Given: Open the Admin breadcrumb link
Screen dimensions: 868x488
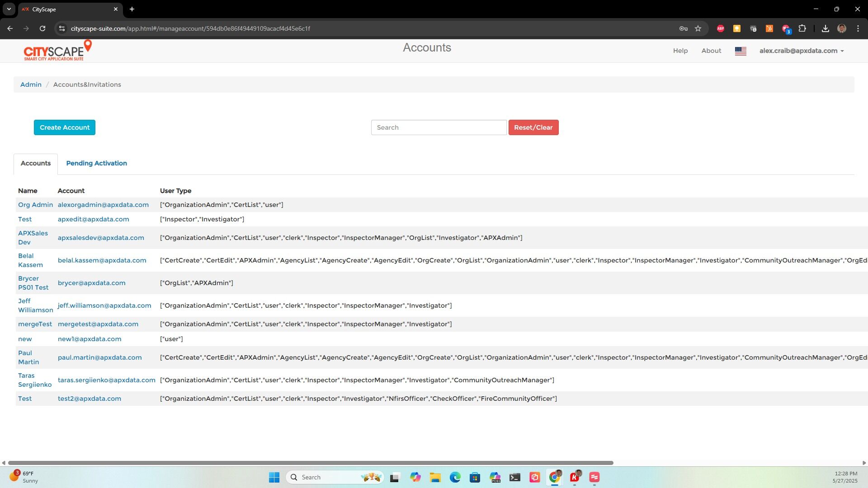Looking at the screenshot, I should coord(30,84).
